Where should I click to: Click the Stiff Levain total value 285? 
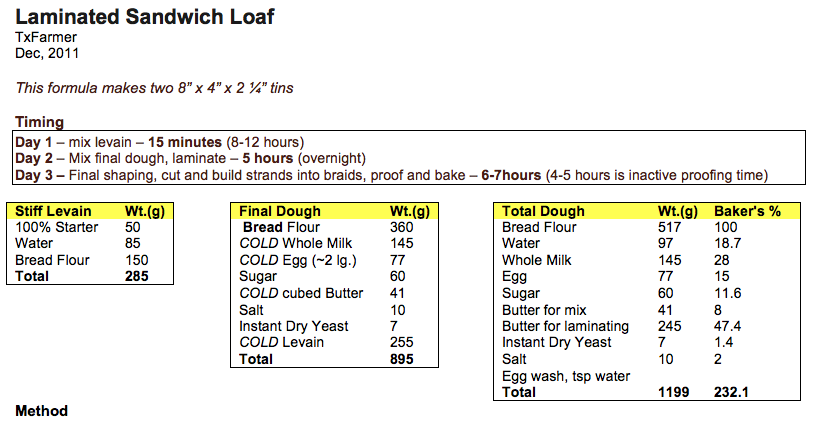137,276
